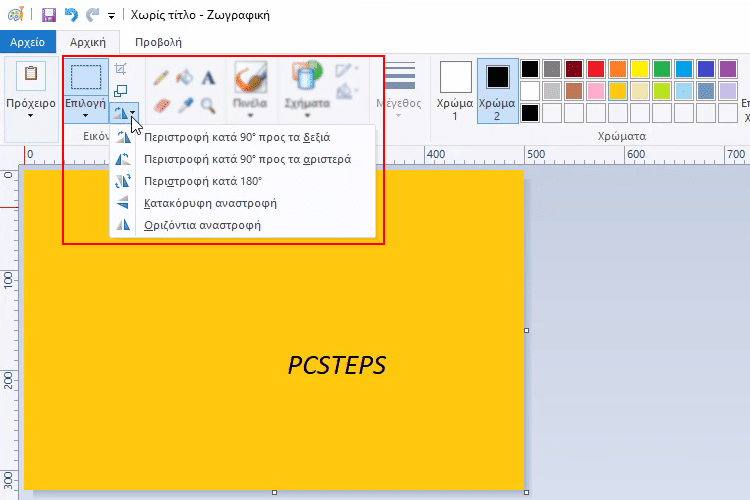
Task: Click the Σχήματα shapes icon
Action: click(x=307, y=76)
